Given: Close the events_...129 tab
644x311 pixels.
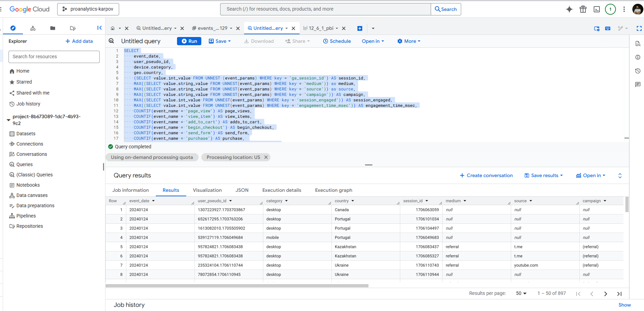Looking at the screenshot, I should 238,28.
